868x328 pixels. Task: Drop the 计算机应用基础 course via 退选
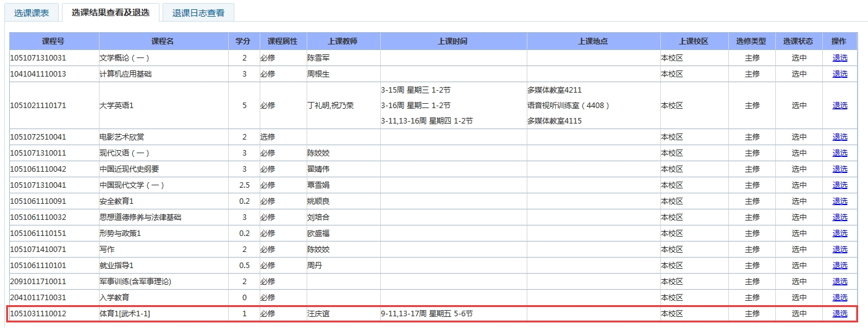pyautogui.click(x=840, y=74)
